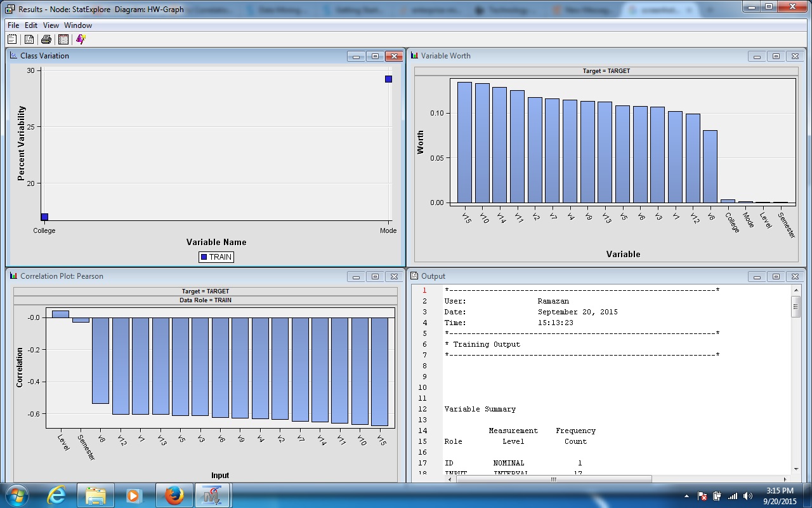Click the TRAIN legend in Class Variation plot
Image resolution: width=812 pixels, height=508 pixels.
(x=216, y=257)
